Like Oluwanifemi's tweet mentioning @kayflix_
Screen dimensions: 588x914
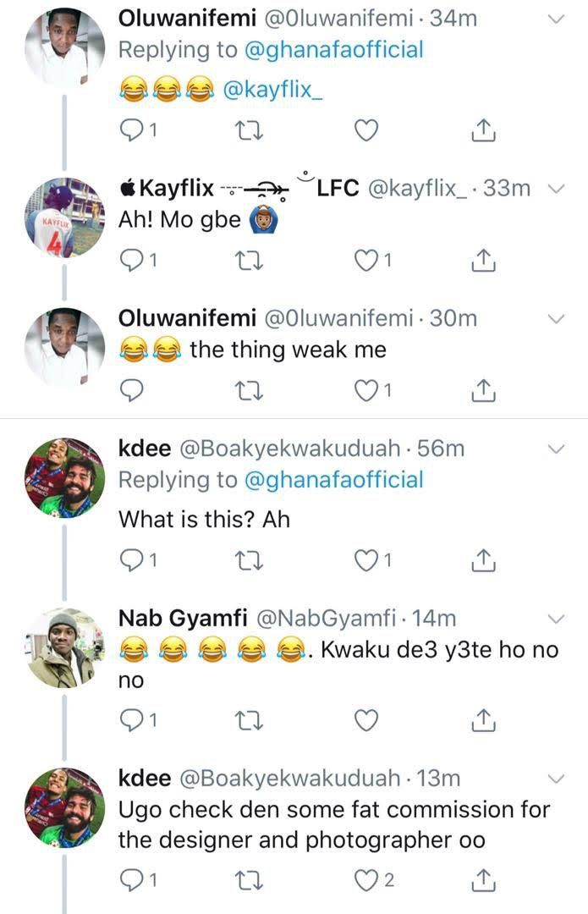click(x=365, y=130)
